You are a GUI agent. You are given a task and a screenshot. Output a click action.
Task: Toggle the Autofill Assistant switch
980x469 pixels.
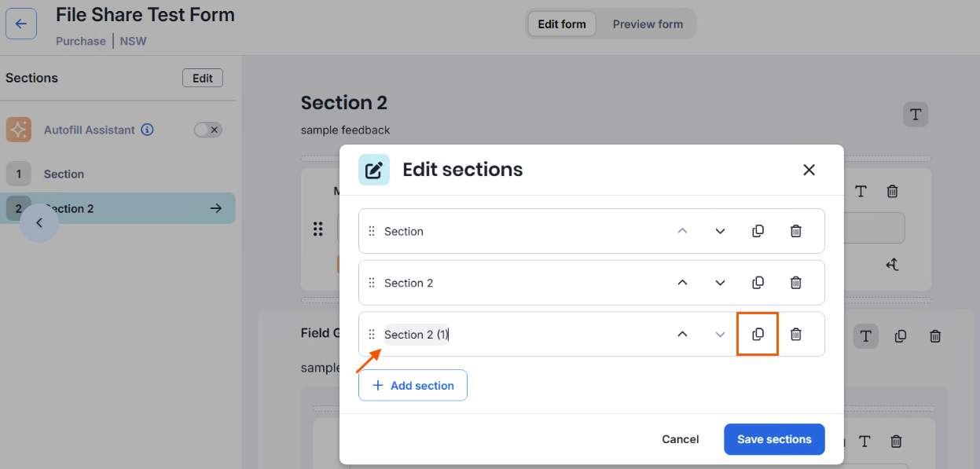(208, 130)
